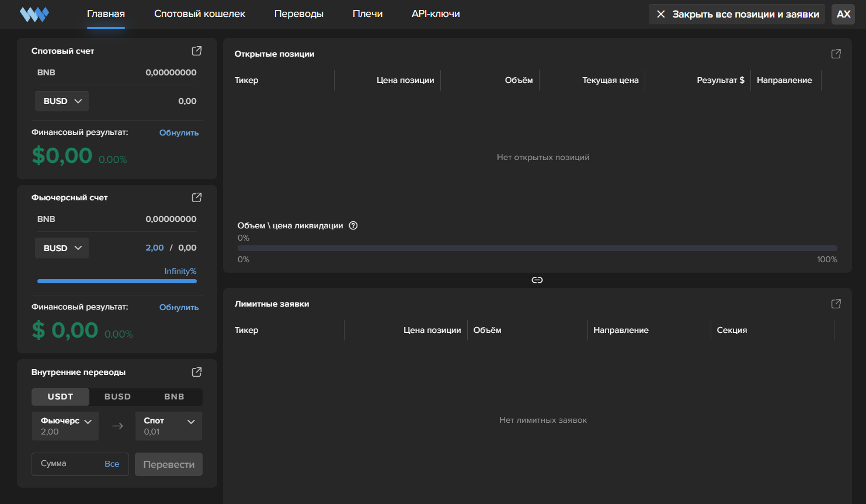Image resolution: width=866 pixels, height=504 pixels.
Task: Click the Перевести transfer button
Action: pyautogui.click(x=169, y=464)
